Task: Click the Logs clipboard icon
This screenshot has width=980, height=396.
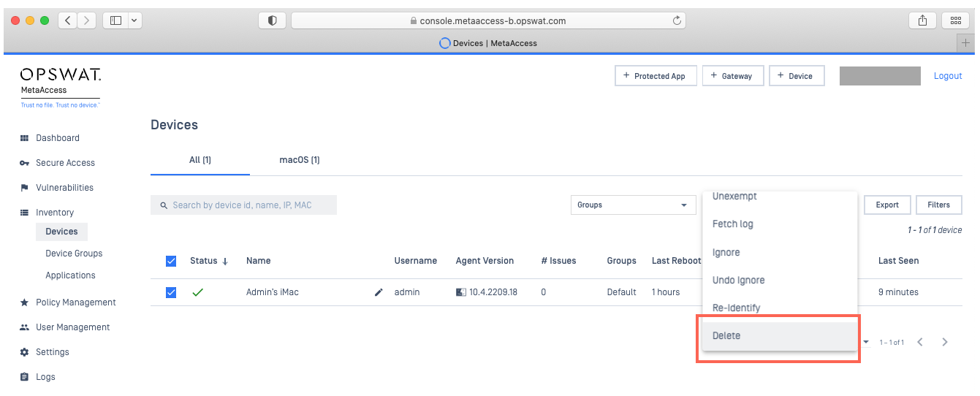Action: pos(24,377)
